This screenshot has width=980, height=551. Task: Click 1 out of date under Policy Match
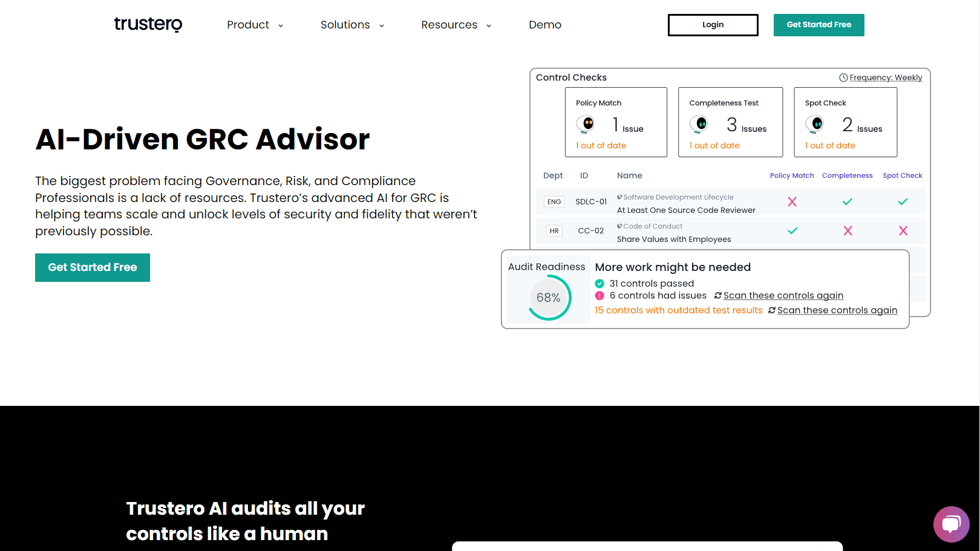(x=601, y=146)
